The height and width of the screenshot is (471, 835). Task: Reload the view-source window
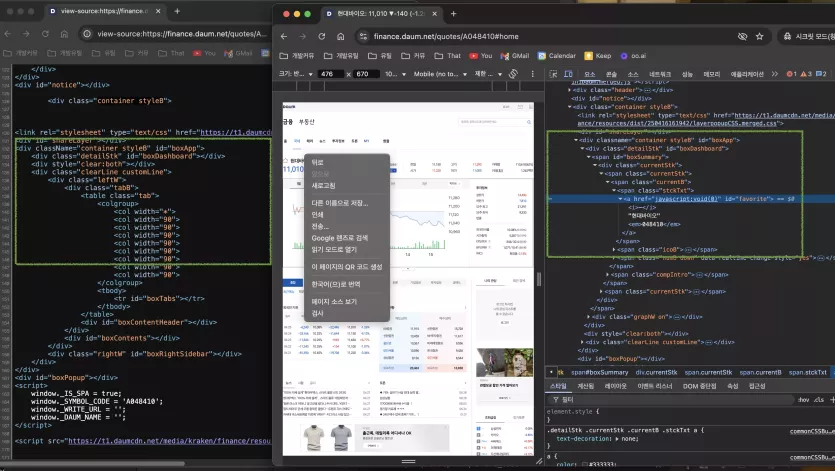pyautogui.click(x=45, y=34)
